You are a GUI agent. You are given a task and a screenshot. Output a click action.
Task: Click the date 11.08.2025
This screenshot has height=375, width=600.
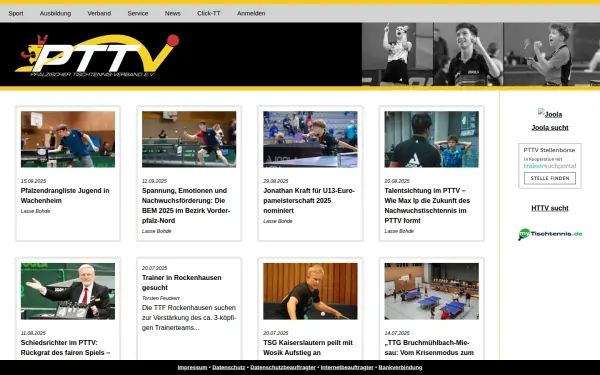(x=33, y=333)
